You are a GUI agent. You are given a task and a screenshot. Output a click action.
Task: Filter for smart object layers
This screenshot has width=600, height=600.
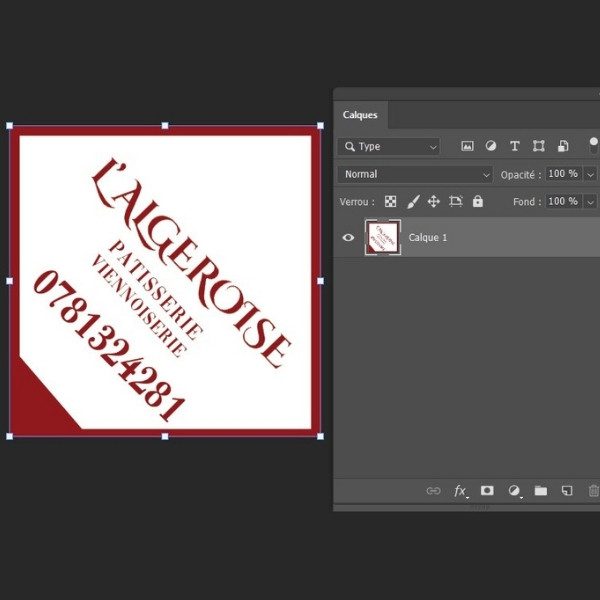point(563,146)
